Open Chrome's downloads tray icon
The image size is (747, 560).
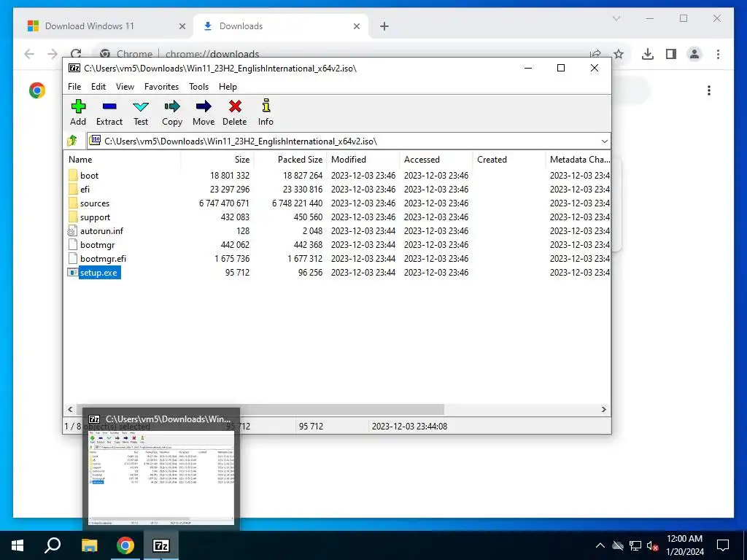[648, 54]
